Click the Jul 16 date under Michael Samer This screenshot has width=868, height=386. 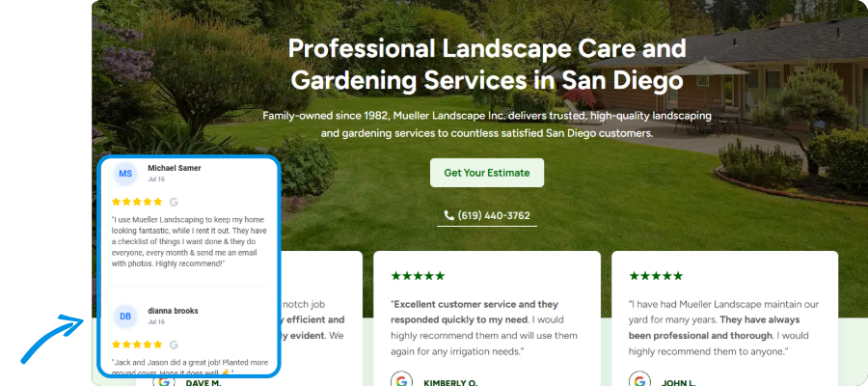click(156, 179)
